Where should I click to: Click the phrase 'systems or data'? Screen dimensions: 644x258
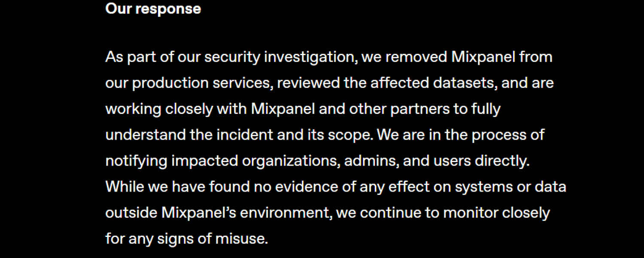pyautogui.click(x=510, y=187)
